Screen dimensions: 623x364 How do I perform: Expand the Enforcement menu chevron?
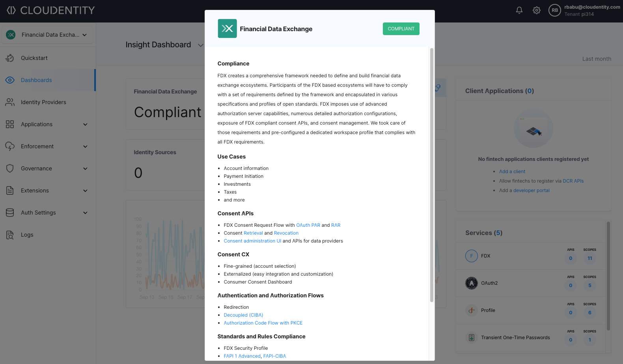click(85, 147)
